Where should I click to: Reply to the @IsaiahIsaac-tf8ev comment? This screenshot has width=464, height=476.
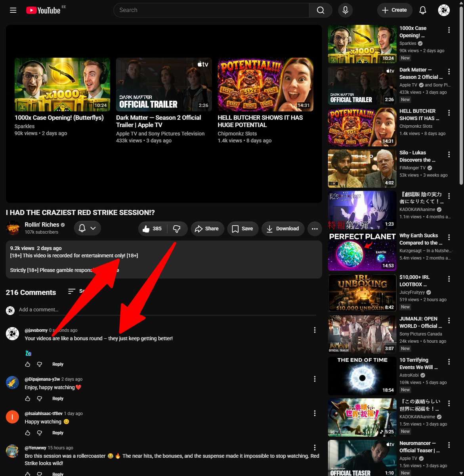pos(58,433)
